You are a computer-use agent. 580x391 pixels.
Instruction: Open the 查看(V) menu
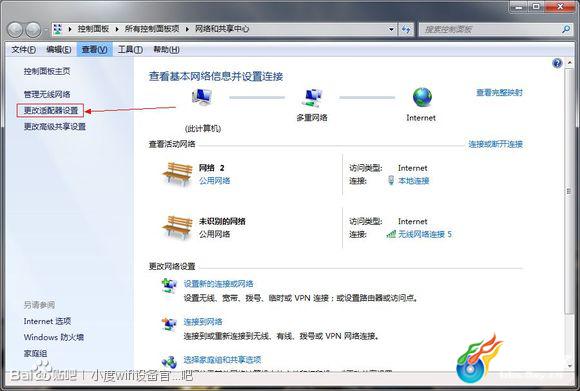[x=94, y=49]
